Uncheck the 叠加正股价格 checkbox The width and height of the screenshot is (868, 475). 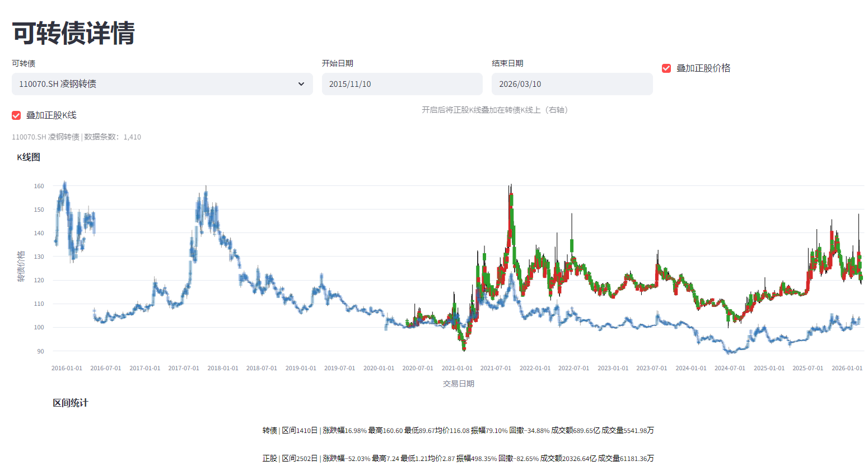tap(666, 68)
